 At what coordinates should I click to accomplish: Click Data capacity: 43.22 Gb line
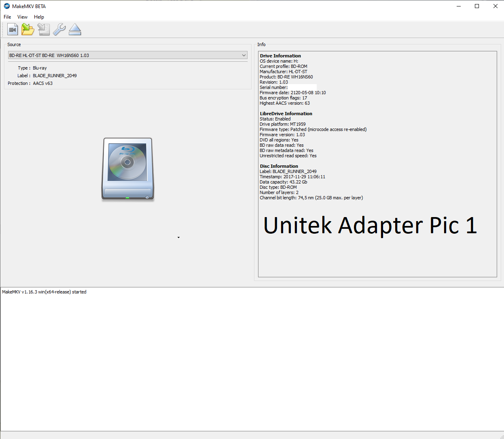coord(284,182)
